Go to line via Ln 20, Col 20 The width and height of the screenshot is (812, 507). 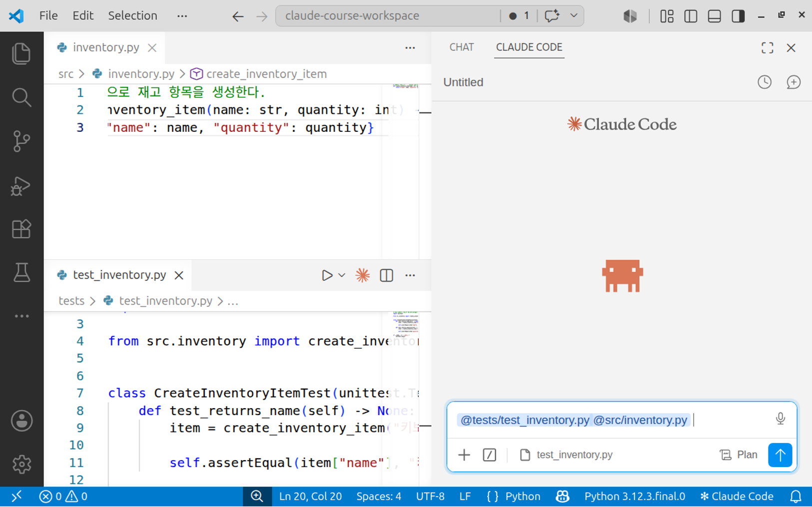(x=310, y=497)
